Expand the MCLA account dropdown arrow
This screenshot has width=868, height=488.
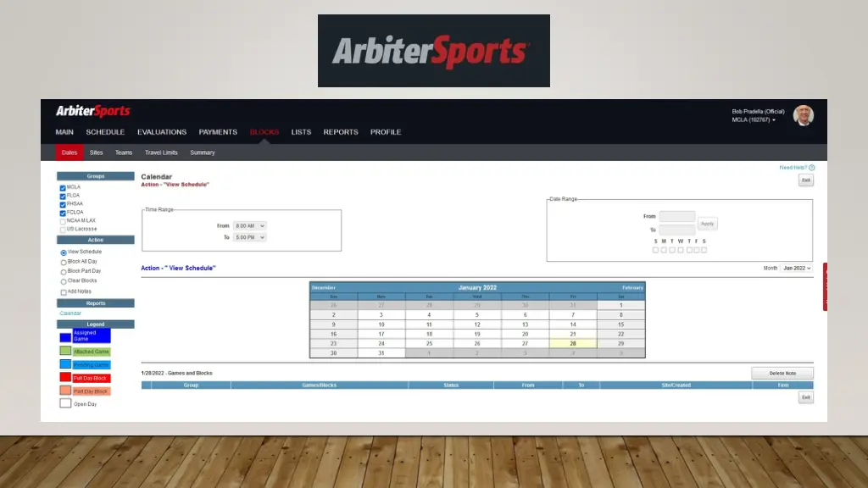[x=774, y=120]
